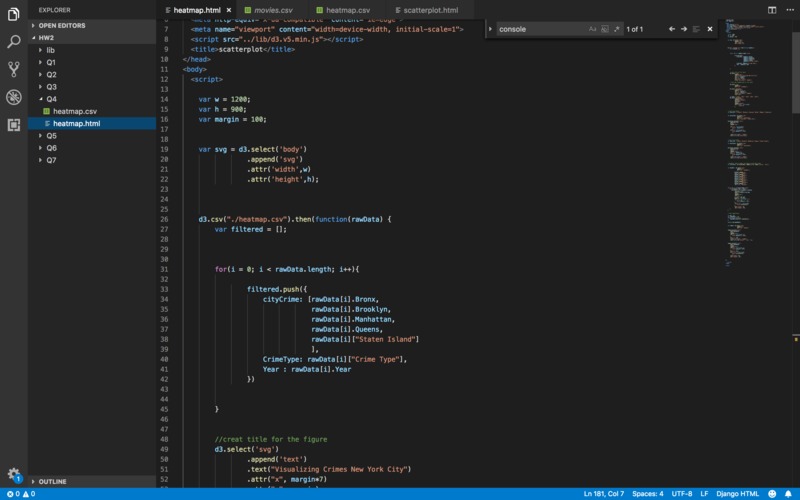The width and height of the screenshot is (800, 500).
Task: Switch to the movies.csv tab
Action: click(272, 10)
